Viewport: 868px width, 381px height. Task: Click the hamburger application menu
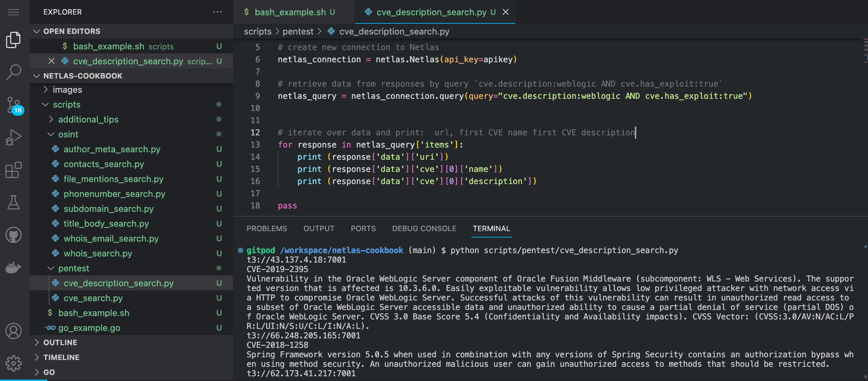click(14, 12)
